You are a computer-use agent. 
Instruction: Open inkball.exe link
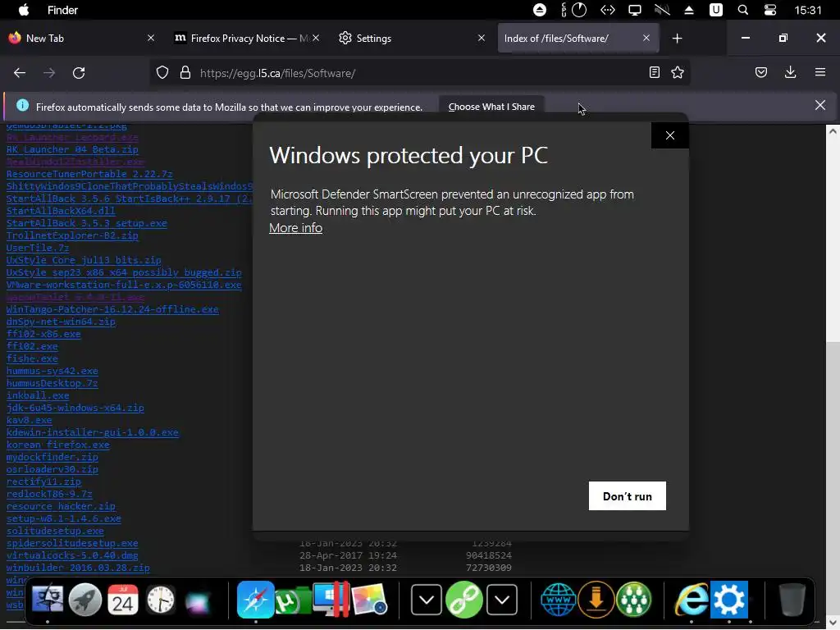[x=38, y=396]
